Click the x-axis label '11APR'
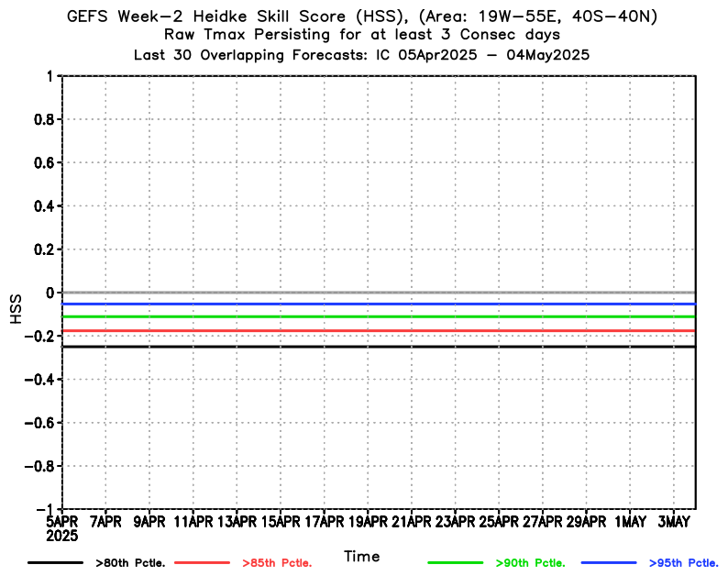This screenshot has width=728, height=576. [x=193, y=522]
